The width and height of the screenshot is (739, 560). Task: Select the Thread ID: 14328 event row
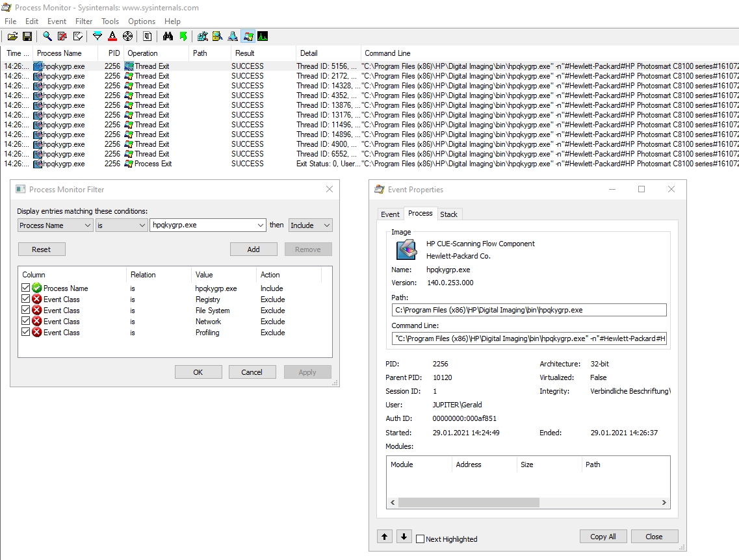[369, 86]
